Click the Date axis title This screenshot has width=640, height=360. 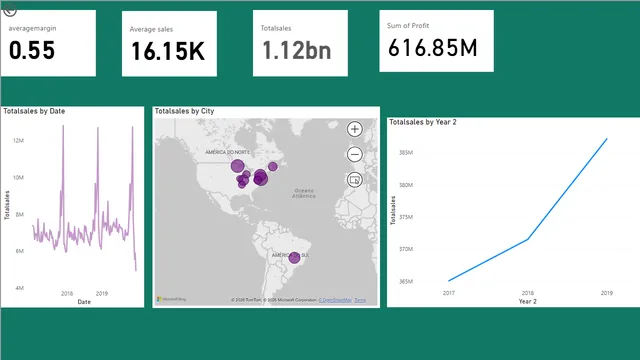(84, 302)
